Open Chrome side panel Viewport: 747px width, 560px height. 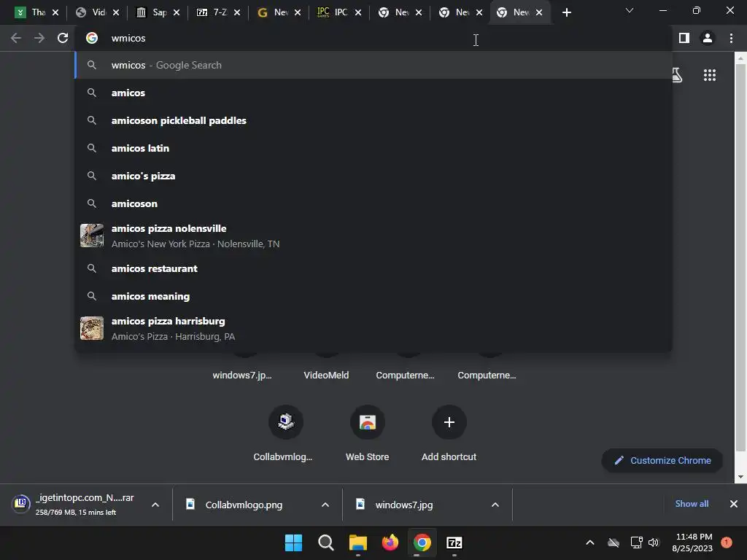[x=684, y=38]
